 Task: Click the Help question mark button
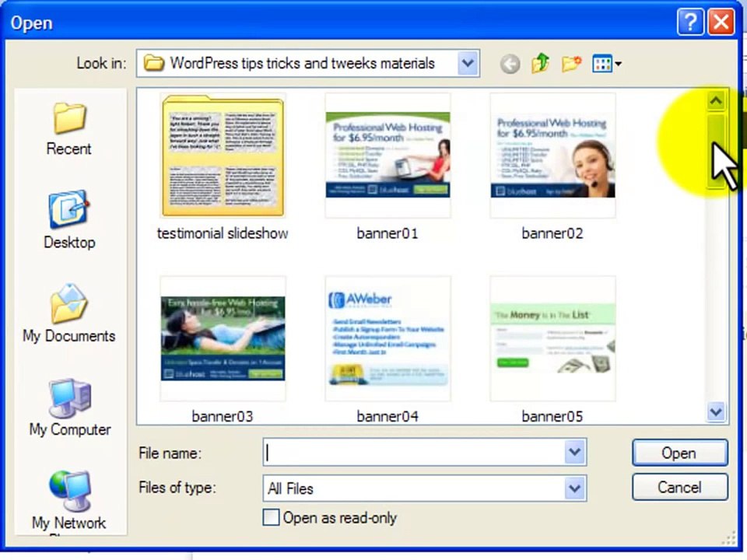[690, 22]
